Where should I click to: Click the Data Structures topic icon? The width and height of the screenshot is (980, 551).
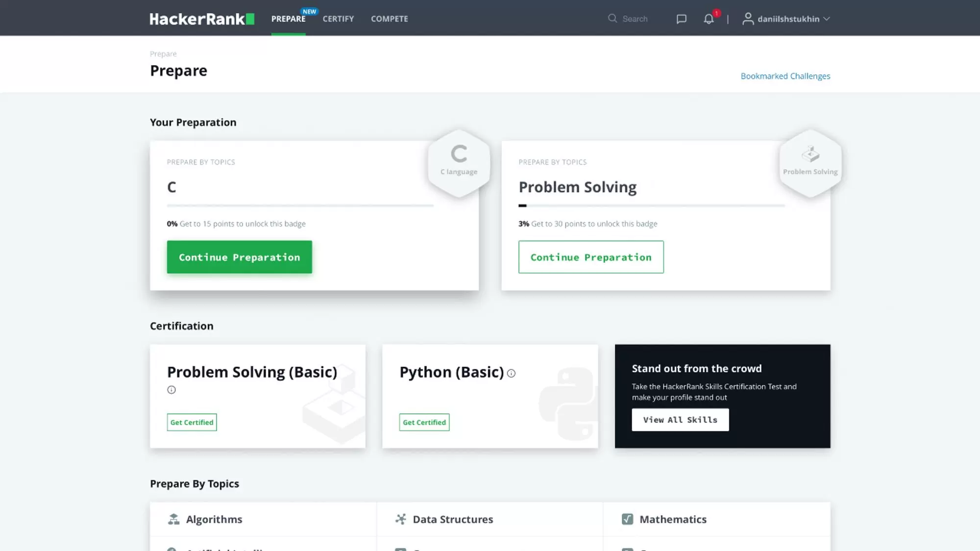pyautogui.click(x=400, y=519)
